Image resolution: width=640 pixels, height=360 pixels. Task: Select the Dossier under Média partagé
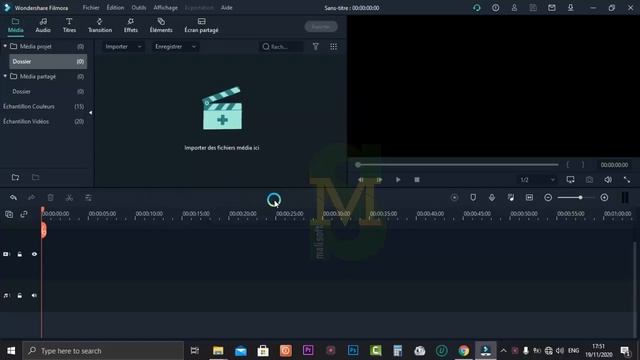pos(48,91)
